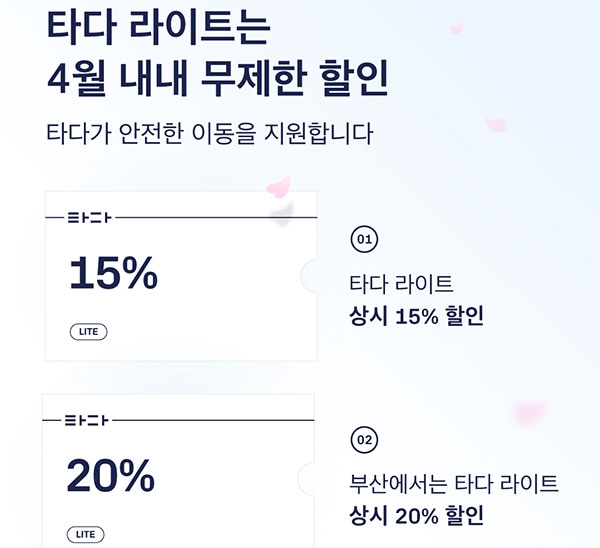Tap the LITE badge on the 15% coupon

(88, 331)
